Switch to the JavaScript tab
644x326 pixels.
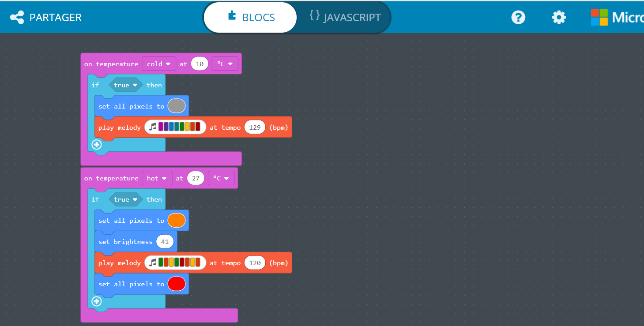345,17
